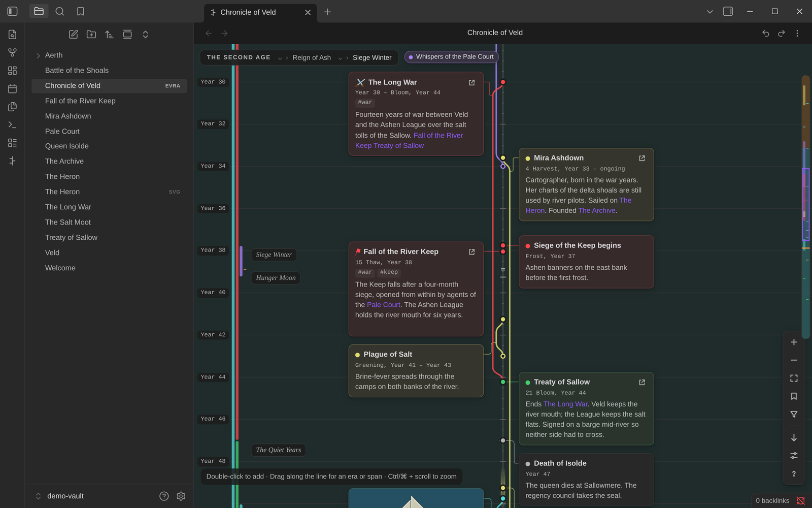Open the file explorer tab
Image resolution: width=812 pixels, height=508 pixels.
[39, 11]
